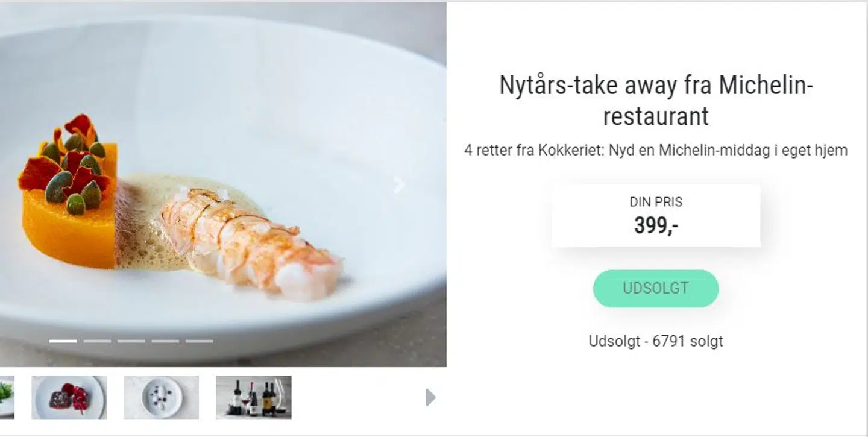Screen dimensions: 868x437
Task: View the wine bottles thumbnail
Action: coord(254,397)
